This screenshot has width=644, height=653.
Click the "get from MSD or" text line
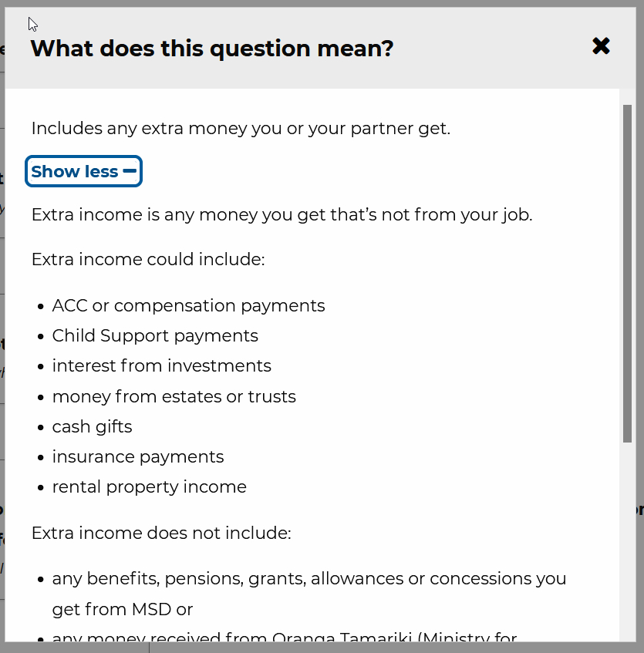click(x=123, y=610)
